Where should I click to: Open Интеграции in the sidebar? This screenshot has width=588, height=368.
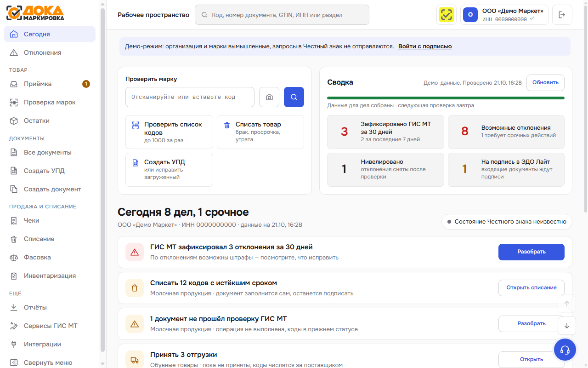click(50, 344)
